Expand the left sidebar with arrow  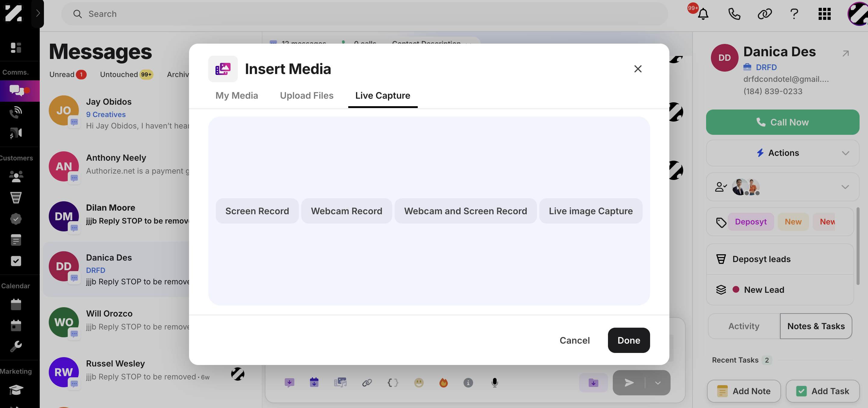click(38, 14)
